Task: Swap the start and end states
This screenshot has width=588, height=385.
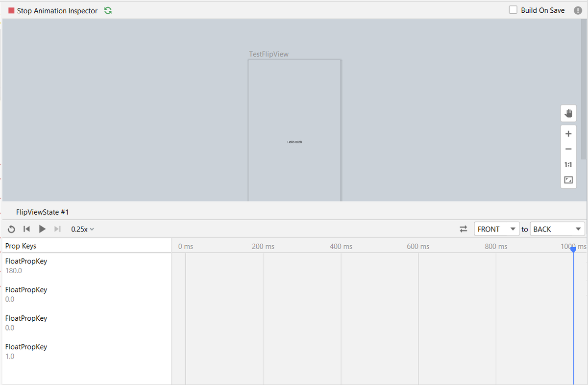Action: [463, 229]
